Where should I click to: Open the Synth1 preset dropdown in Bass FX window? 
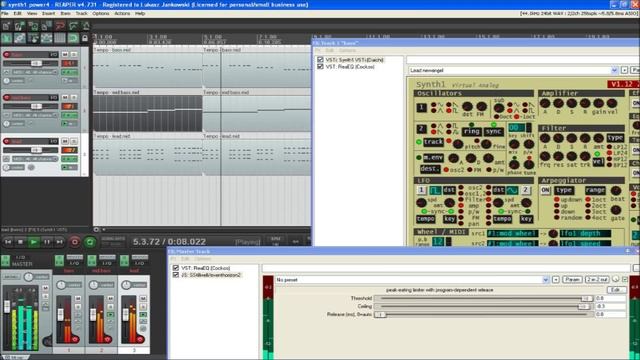[614, 71]
